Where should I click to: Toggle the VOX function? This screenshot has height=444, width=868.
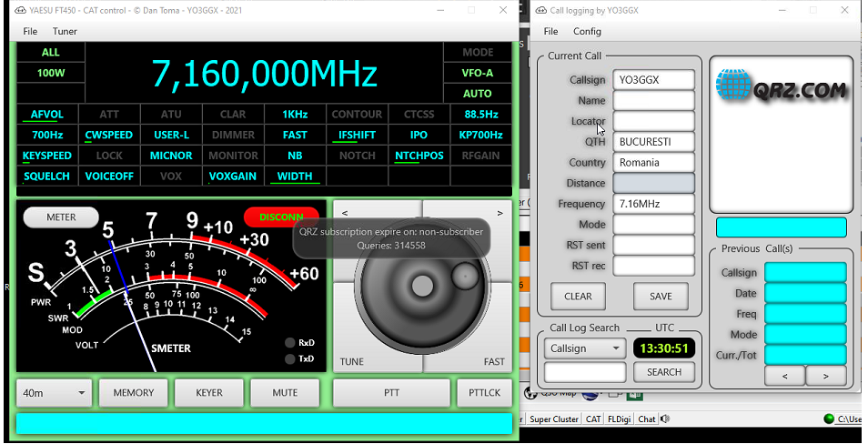(x=171, y=176)
